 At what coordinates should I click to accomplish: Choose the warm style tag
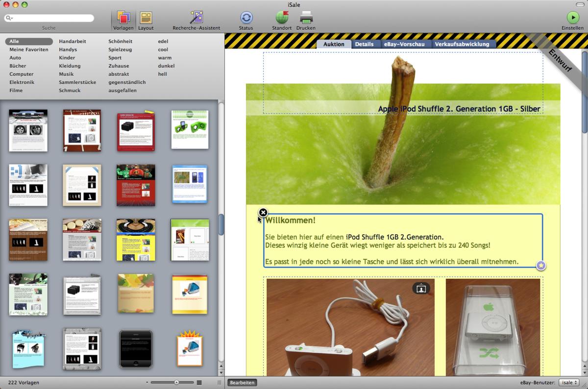point(165,58)
